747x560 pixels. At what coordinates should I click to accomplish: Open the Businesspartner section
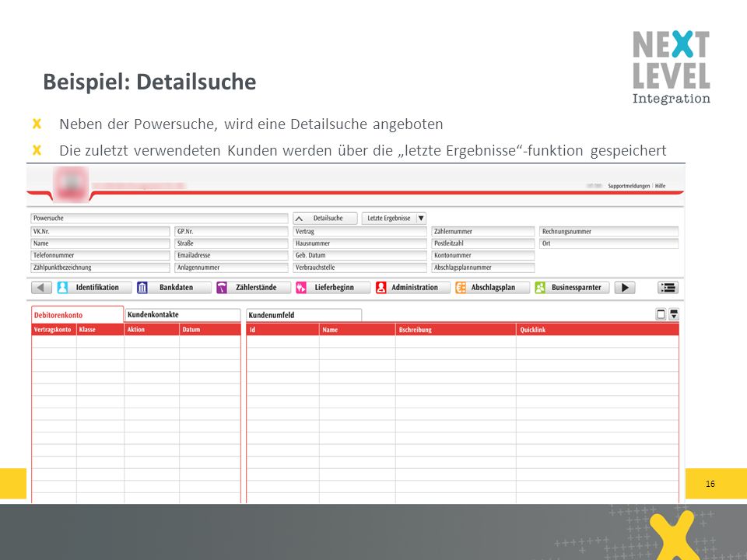click(572, 288)
